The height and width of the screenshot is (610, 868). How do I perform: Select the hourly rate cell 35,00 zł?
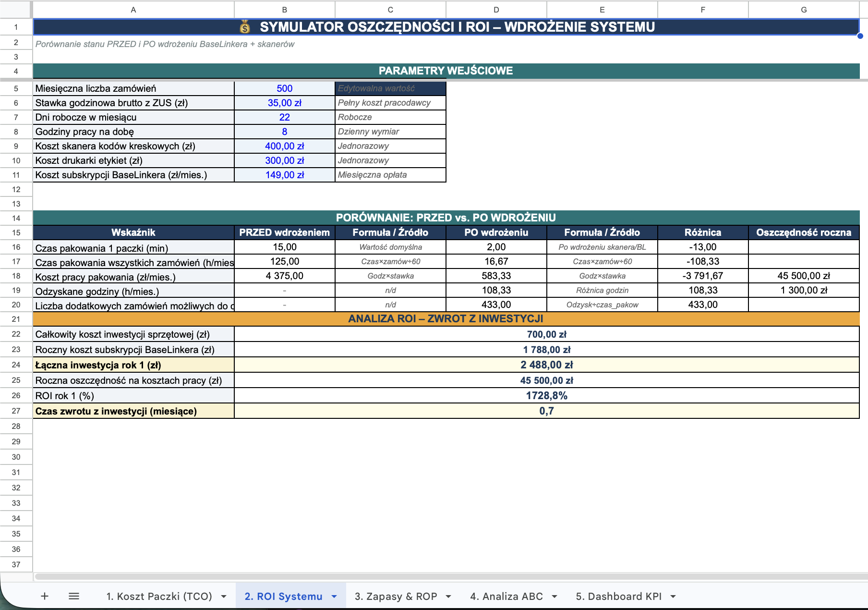pos(284,103)
